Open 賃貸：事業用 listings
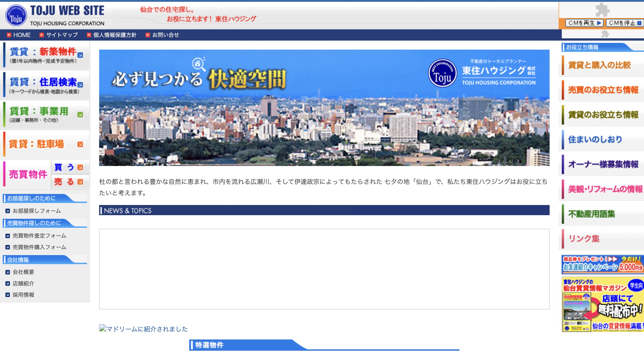Viewport: 644px width, 355px height. [45, 114]
